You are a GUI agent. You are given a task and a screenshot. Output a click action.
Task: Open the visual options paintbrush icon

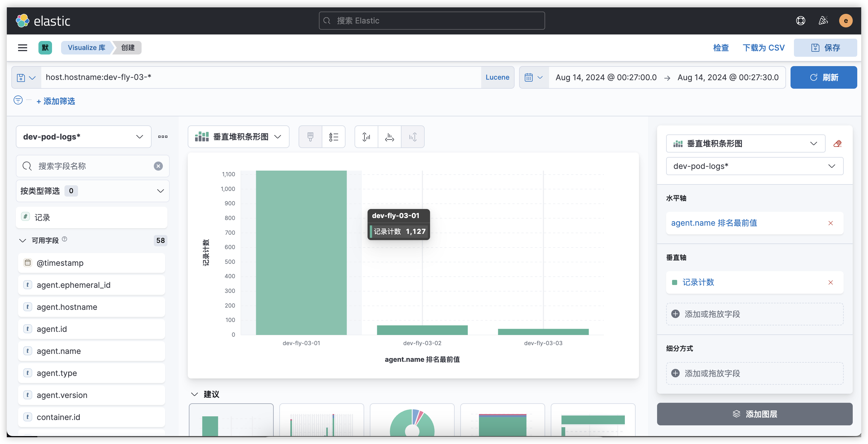[x=310, y=137]
